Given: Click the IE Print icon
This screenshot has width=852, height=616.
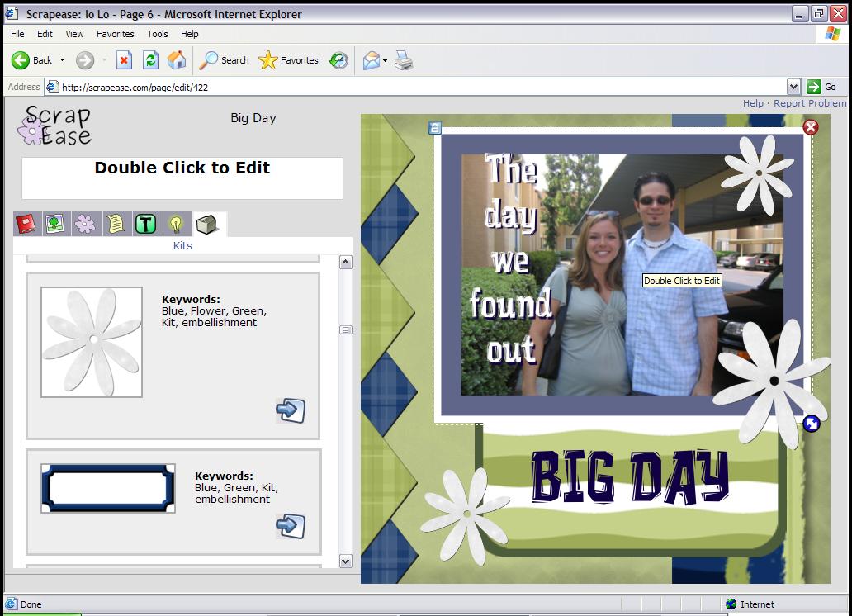Looking at the screenshot, I should (404, 60).
